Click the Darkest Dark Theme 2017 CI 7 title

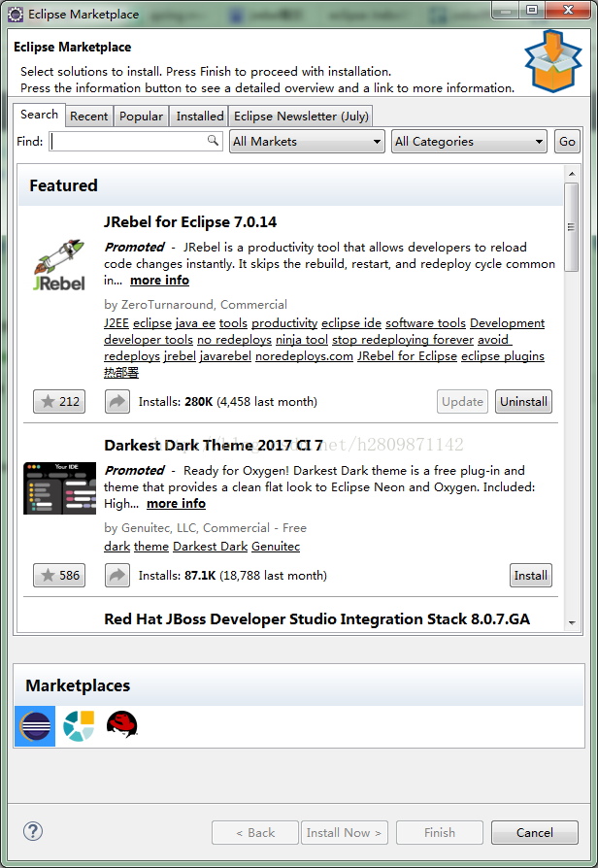(214, 445)
